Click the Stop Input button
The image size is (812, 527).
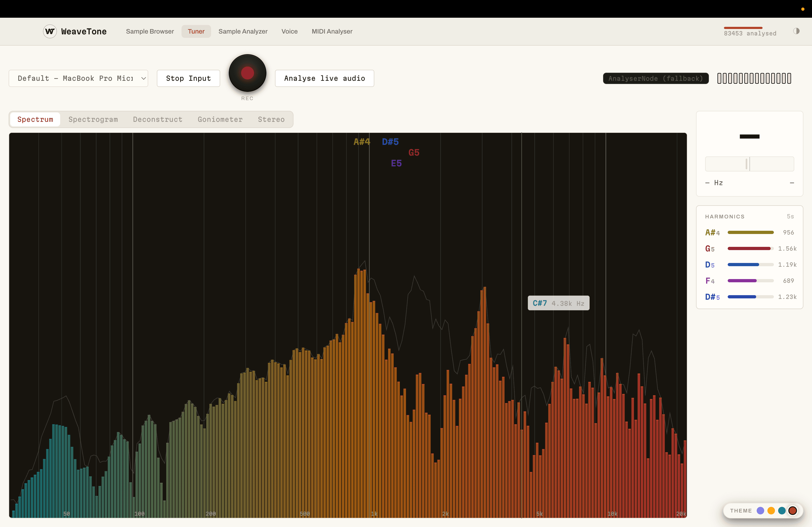pyautogui.click(x=188, y=78)
